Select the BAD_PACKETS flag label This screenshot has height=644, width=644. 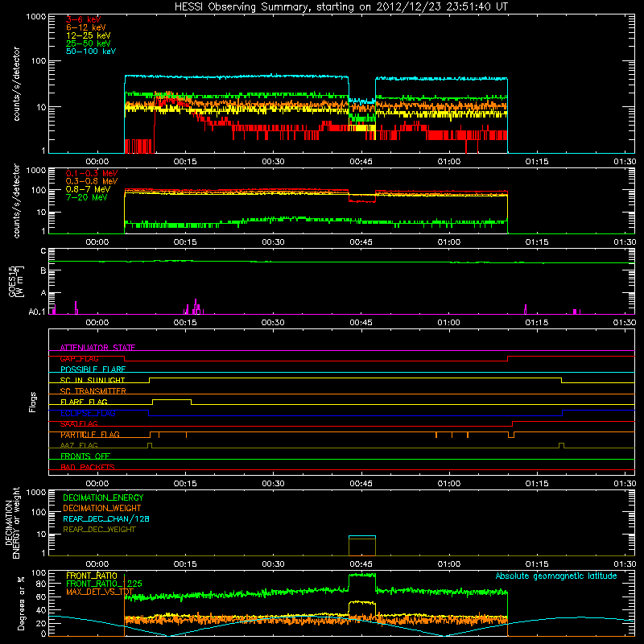[x=88, y=467]
